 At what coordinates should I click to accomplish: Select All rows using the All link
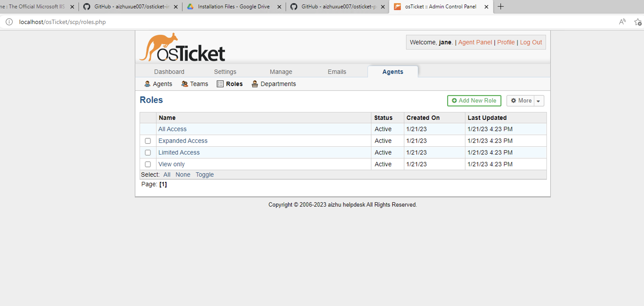click(167, 174)
